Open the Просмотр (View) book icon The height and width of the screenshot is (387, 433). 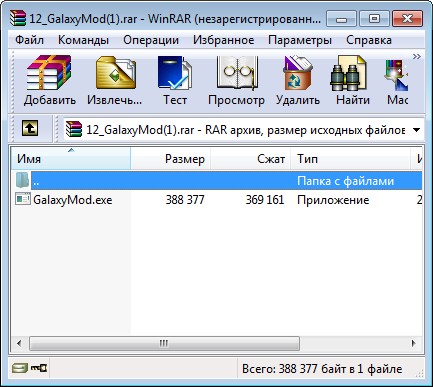pos(236,73)
